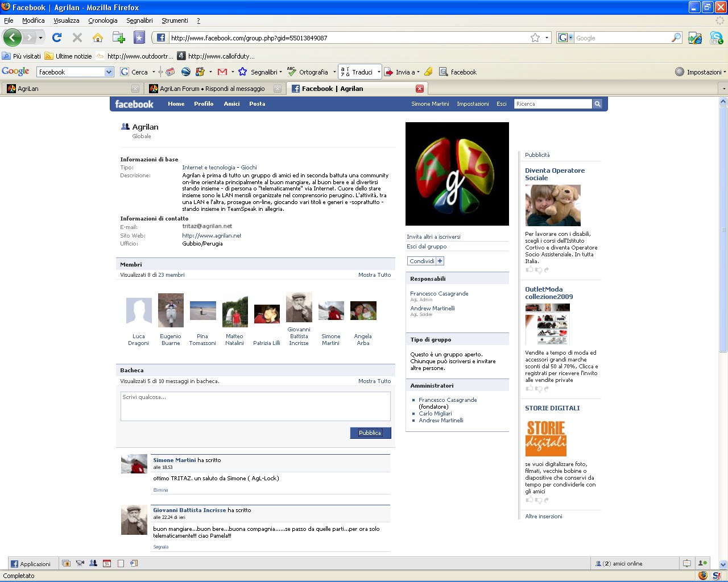Click Mostra Tutto in the Membri section
The image size is (728, 582).
pyautogui.click(x=374, y=275)
